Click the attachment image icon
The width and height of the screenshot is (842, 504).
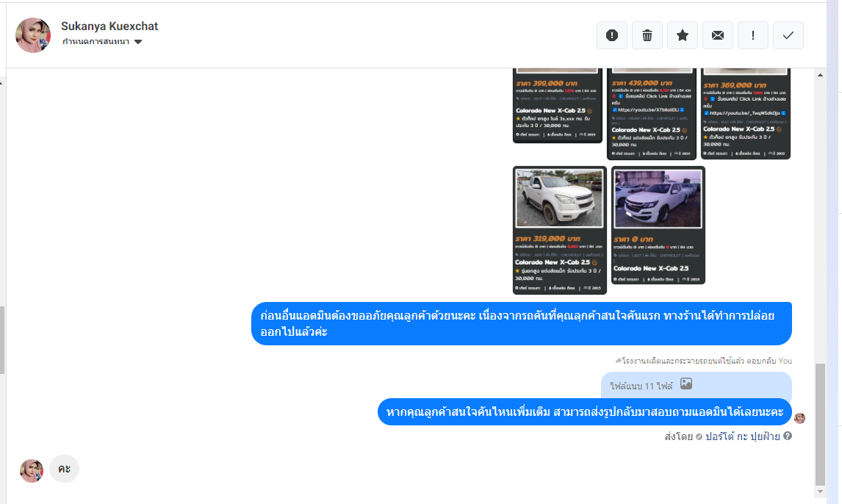point(686,384)
